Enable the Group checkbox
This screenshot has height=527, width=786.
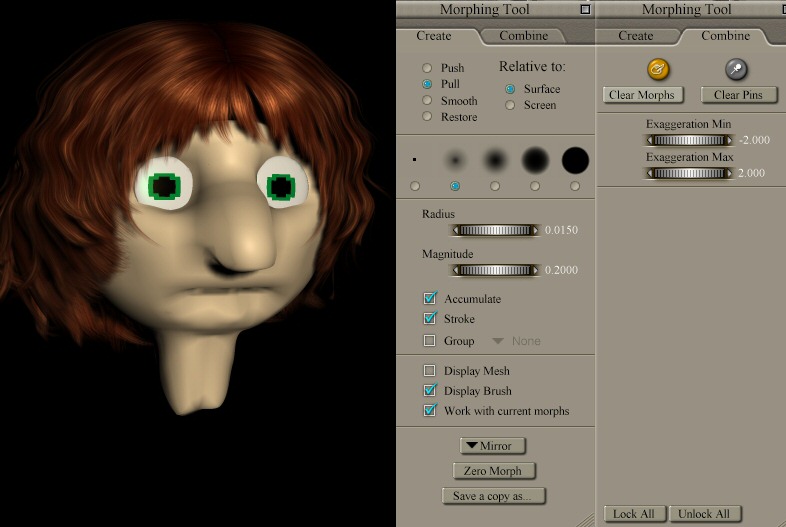429,341
